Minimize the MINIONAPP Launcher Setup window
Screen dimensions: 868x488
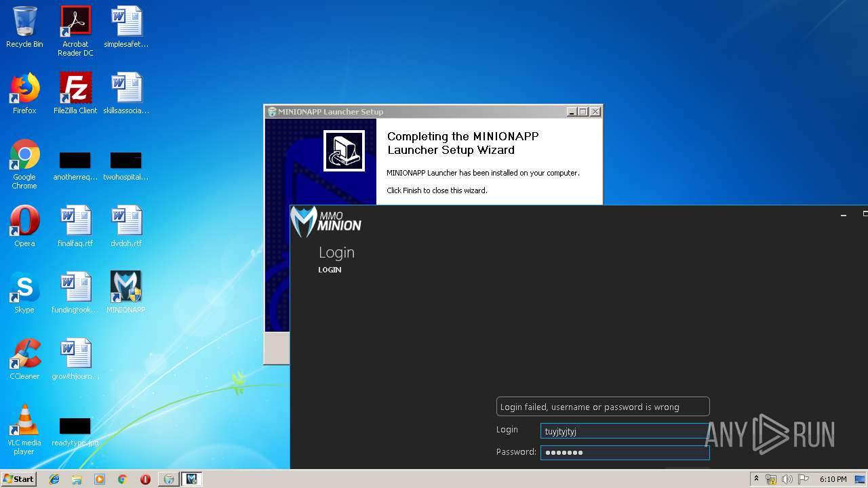(x=572, y=112)
